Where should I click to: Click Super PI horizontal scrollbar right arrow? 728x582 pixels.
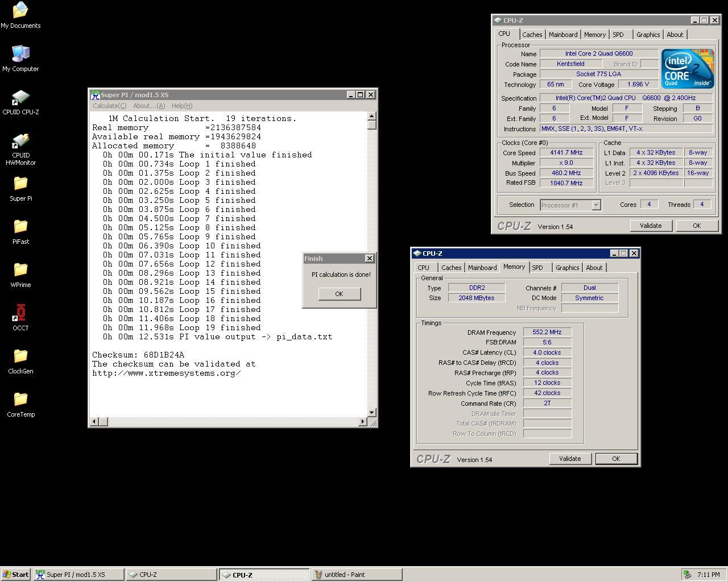363,422
